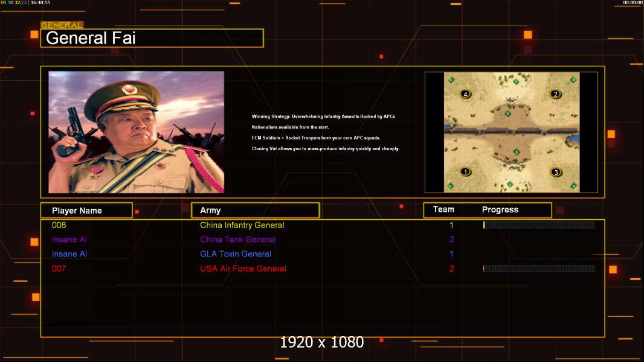The width and height of the screenshot is (644, 362).
Task: Click GLA Toxin General army text
Action: 236,254
